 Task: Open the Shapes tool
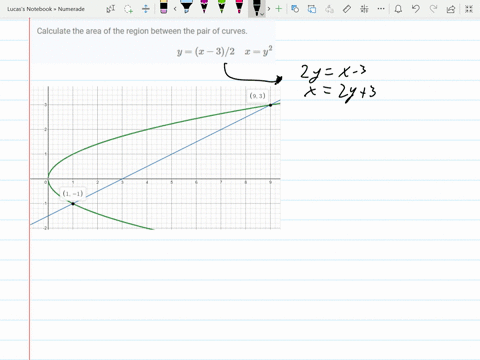(295, 9)
